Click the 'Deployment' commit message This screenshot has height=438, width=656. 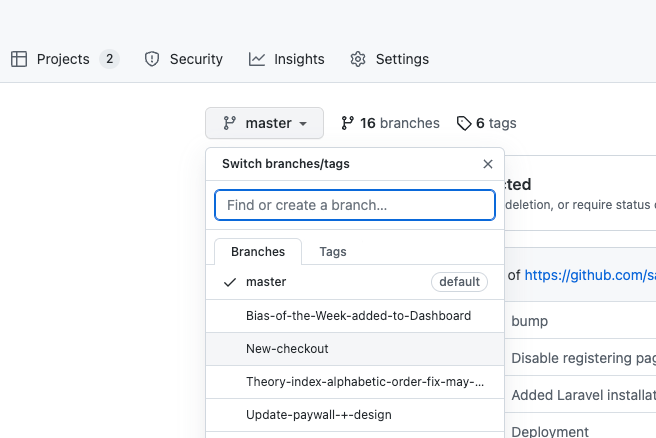click(x=550, y=431)
